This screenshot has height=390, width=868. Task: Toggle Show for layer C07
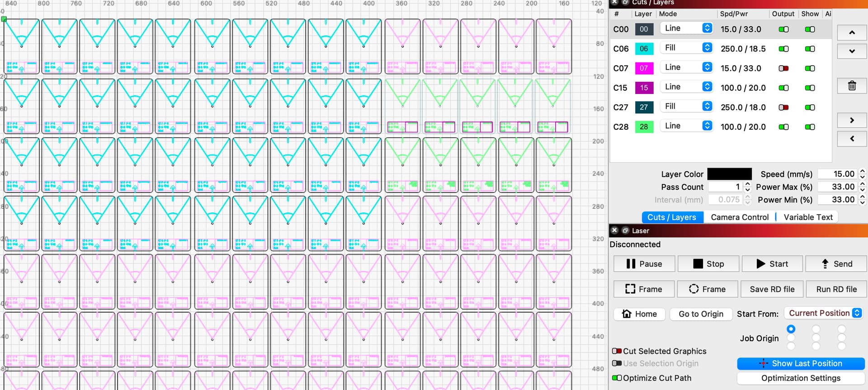[810, 68]
